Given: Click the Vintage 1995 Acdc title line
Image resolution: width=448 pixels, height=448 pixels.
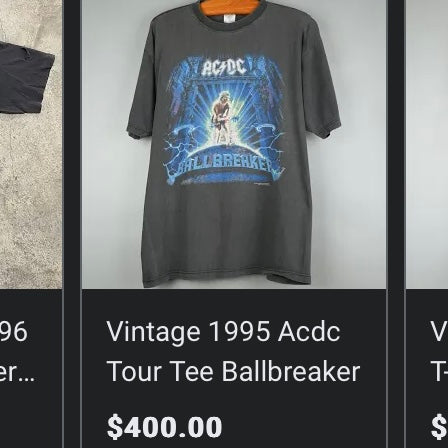Looking at the screenshot, I should click(223, 332).
